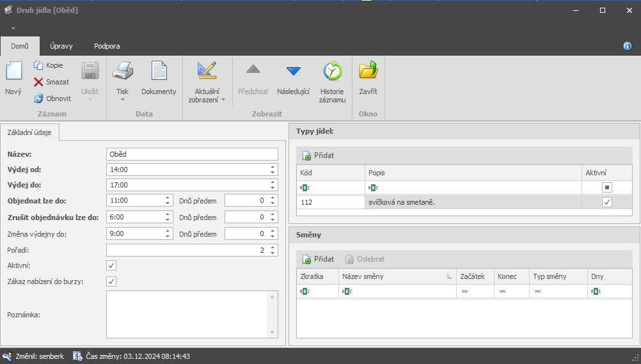Open the Konec filter operator icon
641x364 pixels.
pos(502,291)
